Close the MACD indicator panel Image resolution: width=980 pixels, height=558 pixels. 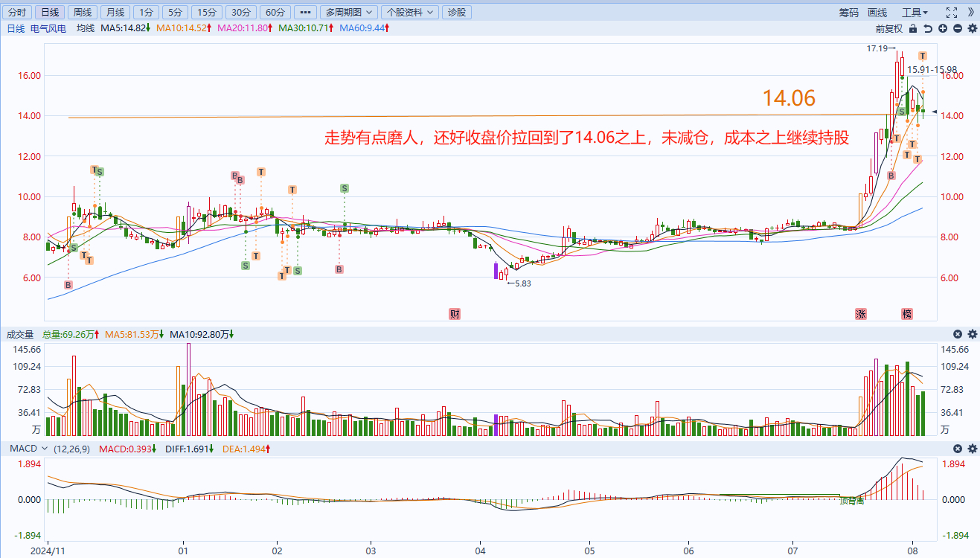[958, 449]
